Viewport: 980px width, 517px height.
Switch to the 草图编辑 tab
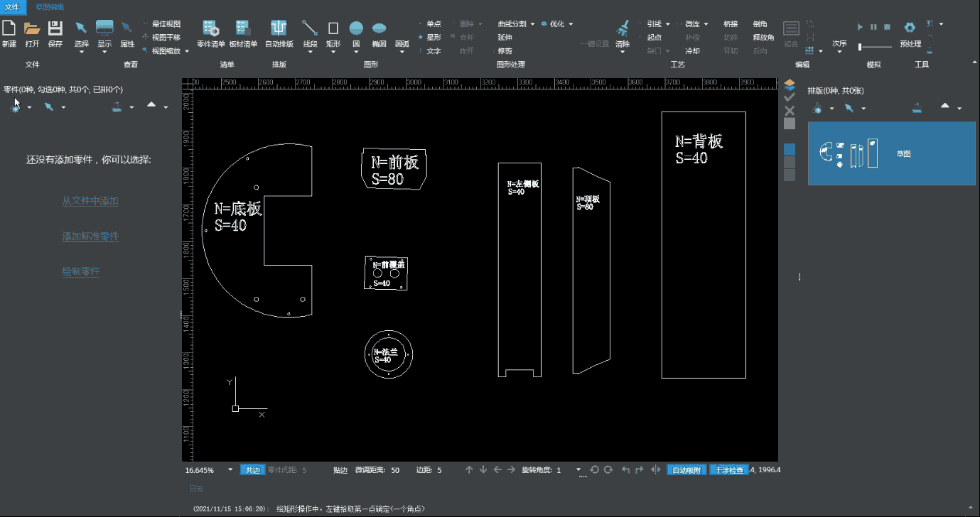pos(50,7)
